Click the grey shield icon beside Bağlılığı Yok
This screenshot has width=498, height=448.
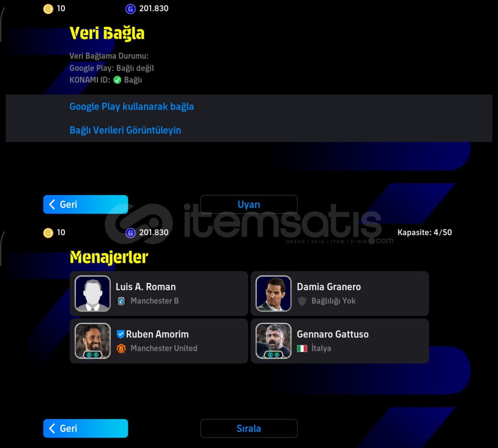tap(302, 301)
